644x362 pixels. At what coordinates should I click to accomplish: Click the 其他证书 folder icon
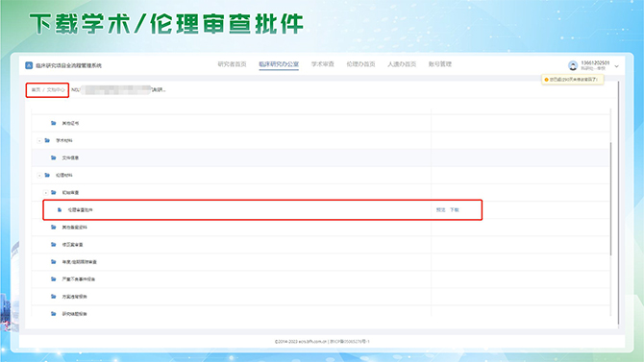coord(54,123)
